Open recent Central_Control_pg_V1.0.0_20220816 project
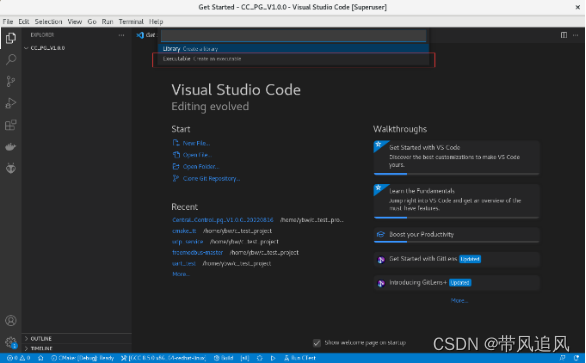 (223, 220)
